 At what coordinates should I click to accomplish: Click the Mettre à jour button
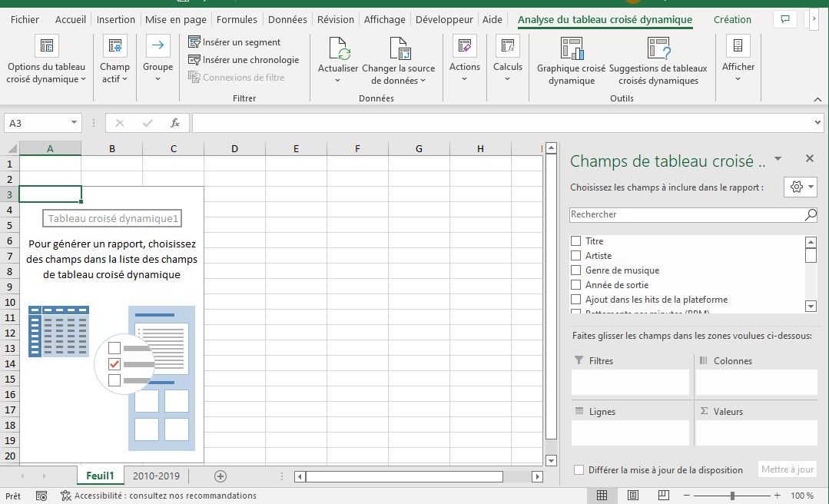pyautogui.click(x=788, y=469)
